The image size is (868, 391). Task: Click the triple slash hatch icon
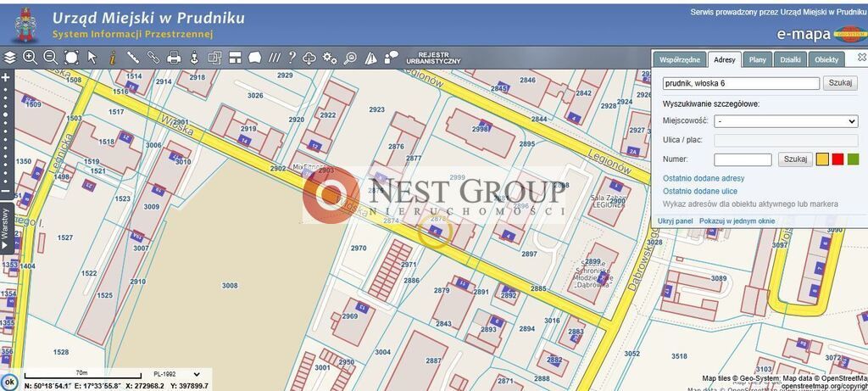(275, 58)
